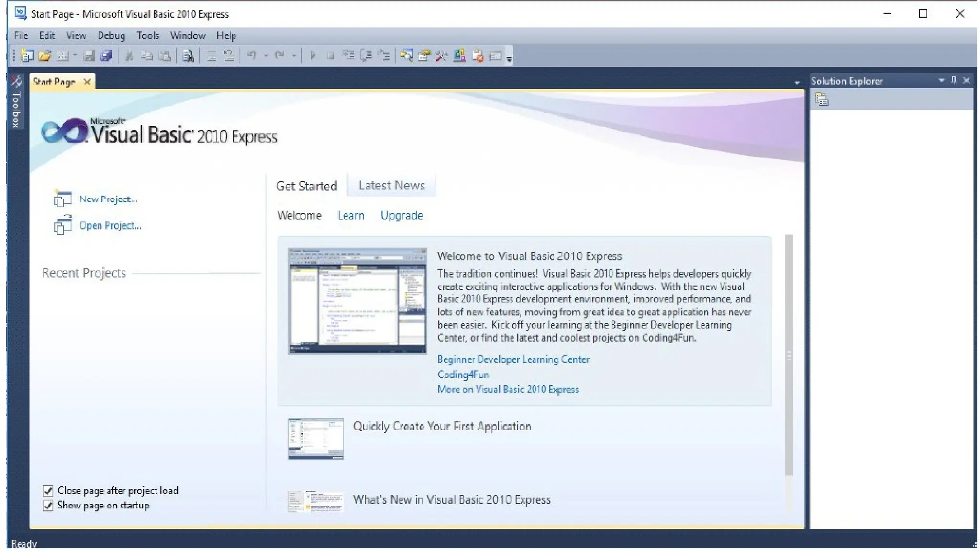This screenshot has width=980, height=551.
Task: Click the Open File folder icon
Action: tap(45, 56)
